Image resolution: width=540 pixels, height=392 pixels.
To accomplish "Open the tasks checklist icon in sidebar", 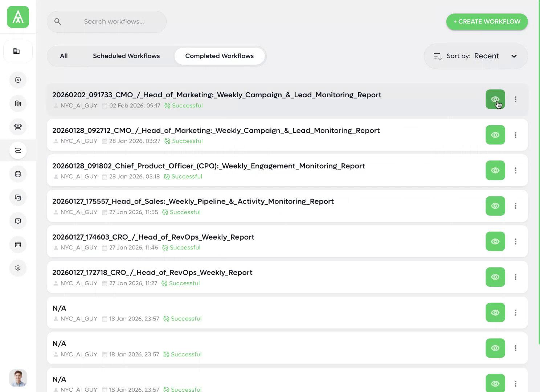I will click(x=18, y=197).
